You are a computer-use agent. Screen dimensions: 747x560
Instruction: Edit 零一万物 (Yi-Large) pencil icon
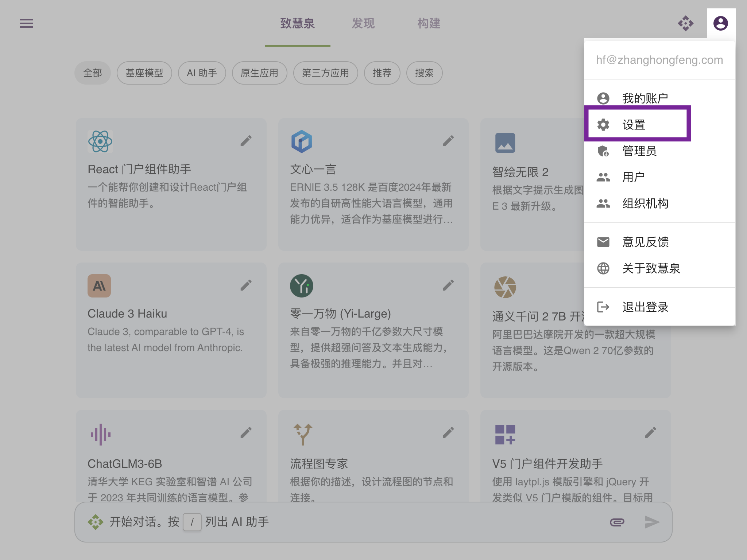448,285
